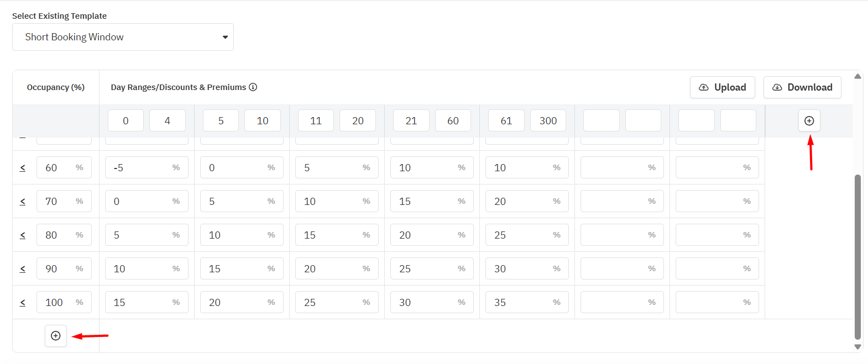Image resolution: width=868 pixels, height=364 pixels.
Task: Select the day range field containing 300
Action: pos(548,121)
